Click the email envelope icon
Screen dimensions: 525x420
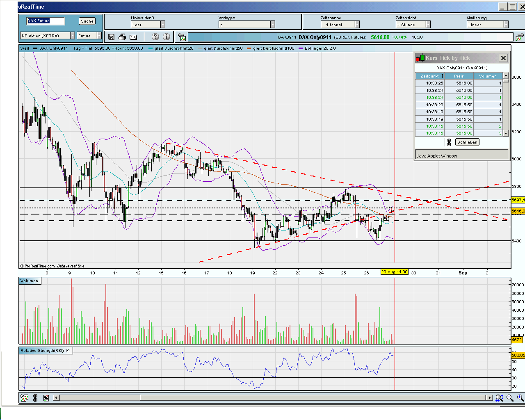133,37
